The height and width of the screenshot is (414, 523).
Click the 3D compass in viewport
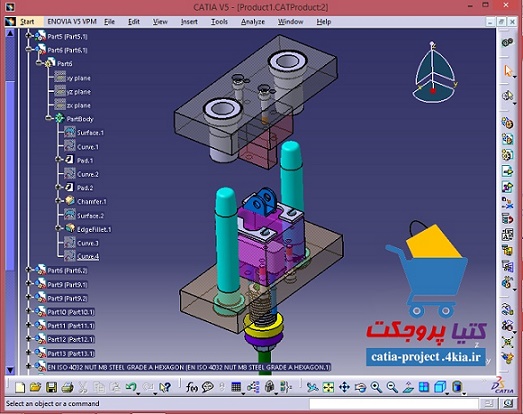click(433, 72)
